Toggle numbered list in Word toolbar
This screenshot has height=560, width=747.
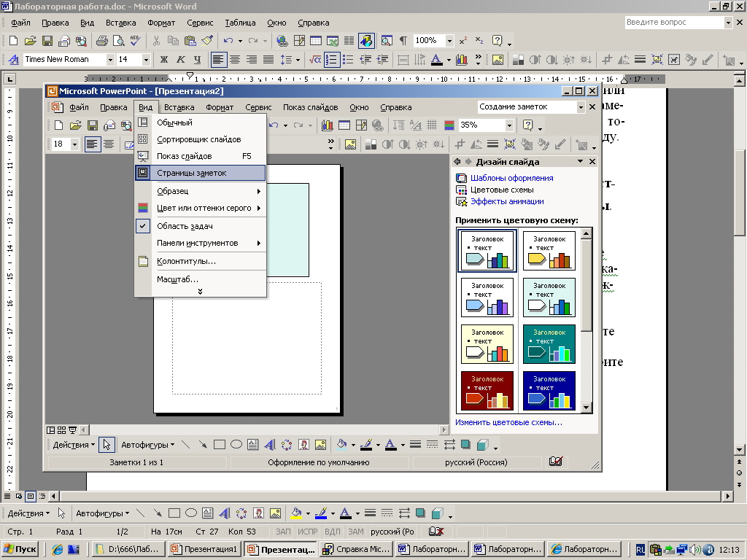coord(331,60)
